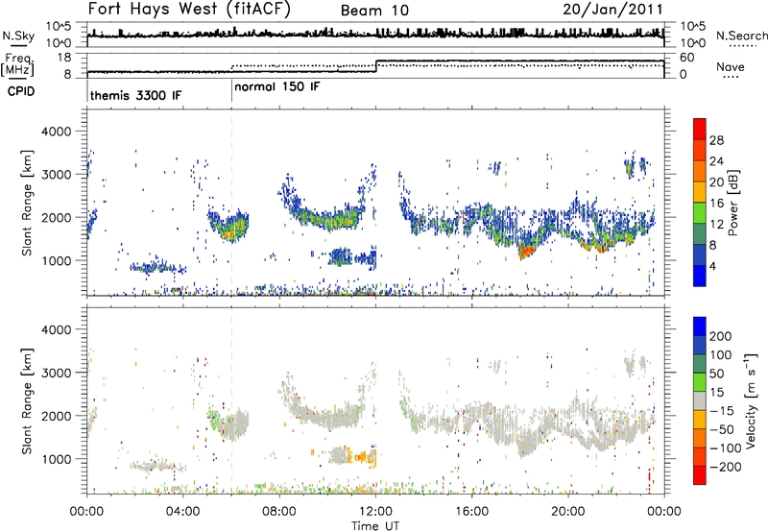Click the "18" frequency axis tick label

pyautogui.click(x=64, y=58)
